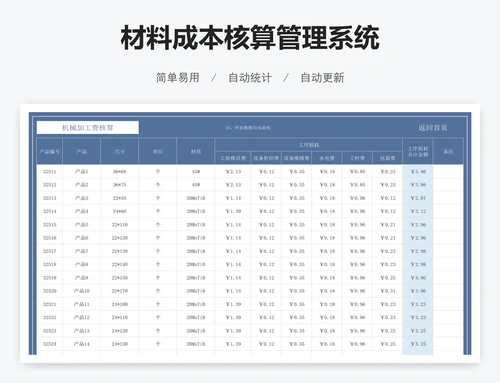Select product number cell 32521

[49, 304]
